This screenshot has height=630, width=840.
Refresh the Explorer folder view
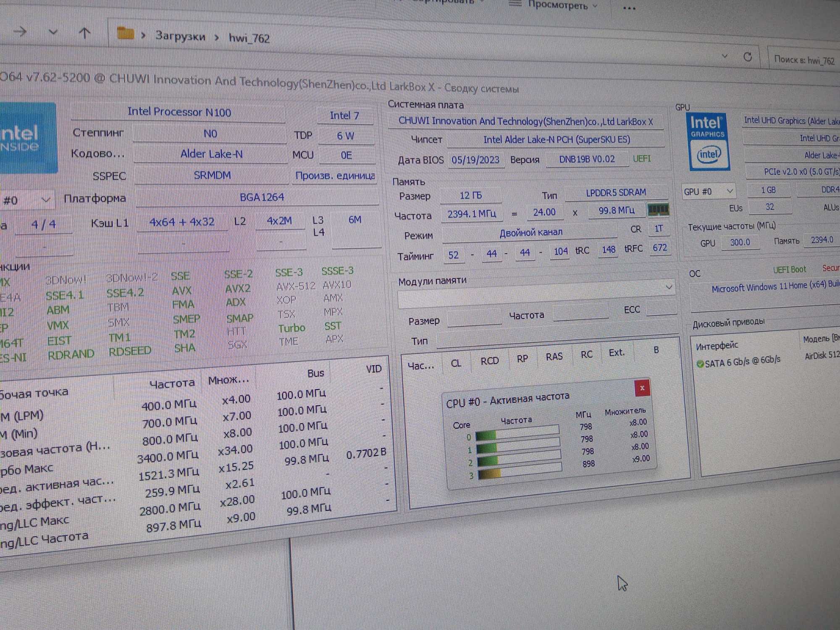[x=748, y=57]
